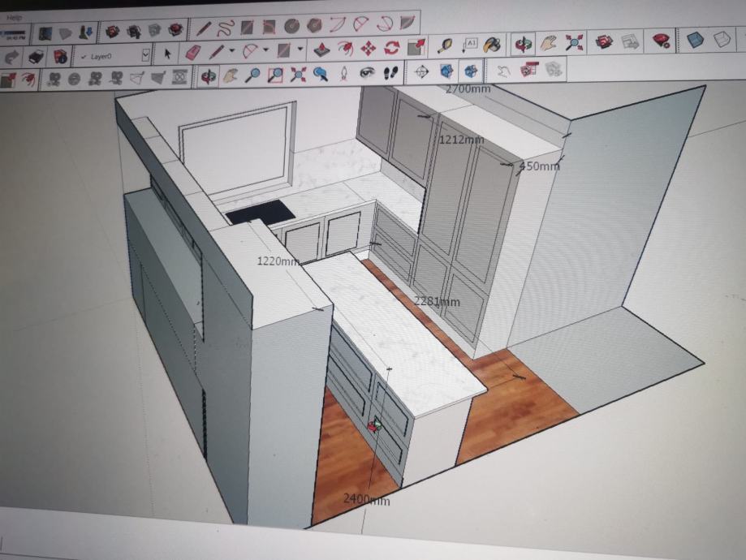
Task: Select the Circle drawing tool
Action: click(292, 26)
